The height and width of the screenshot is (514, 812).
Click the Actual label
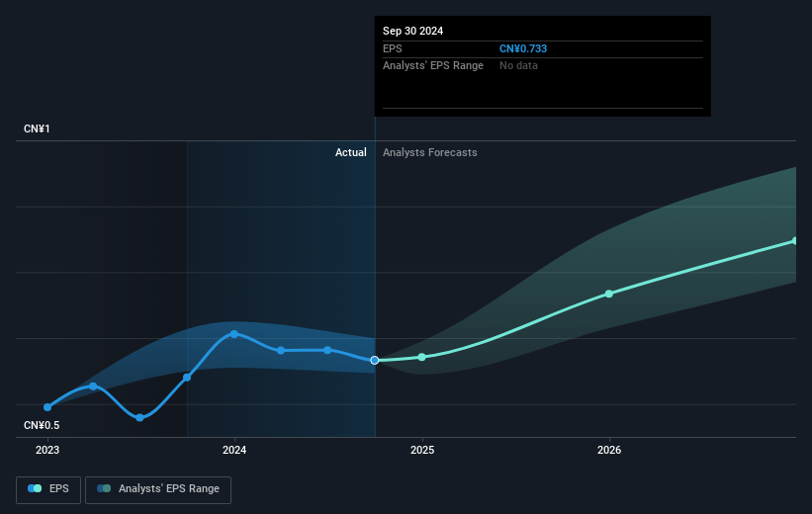350,152
